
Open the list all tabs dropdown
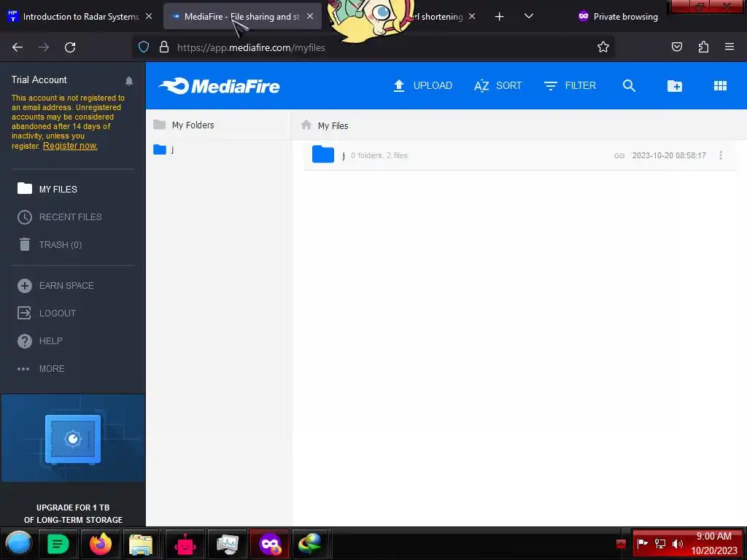(x=528, y=16)
